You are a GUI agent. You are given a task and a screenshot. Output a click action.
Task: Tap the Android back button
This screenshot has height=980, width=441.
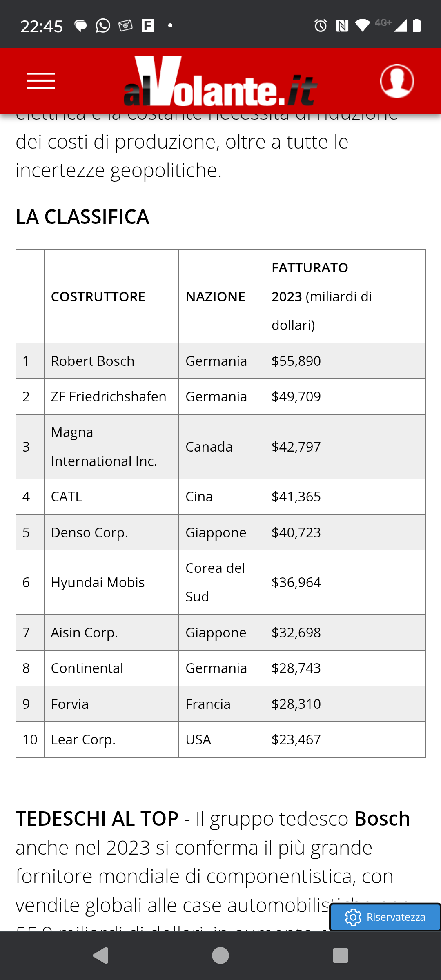click(100, 955)
